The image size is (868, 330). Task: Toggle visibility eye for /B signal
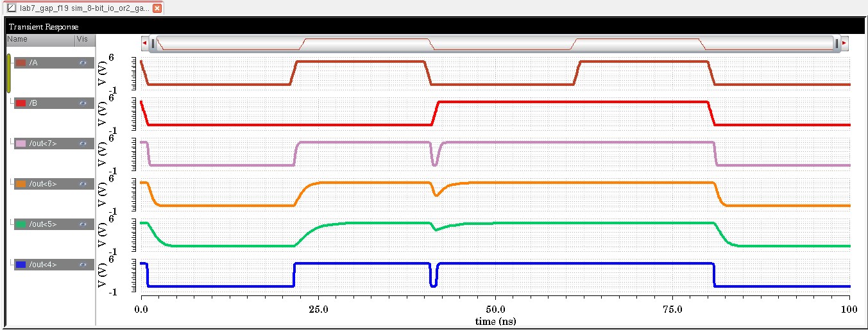point(83,103)
